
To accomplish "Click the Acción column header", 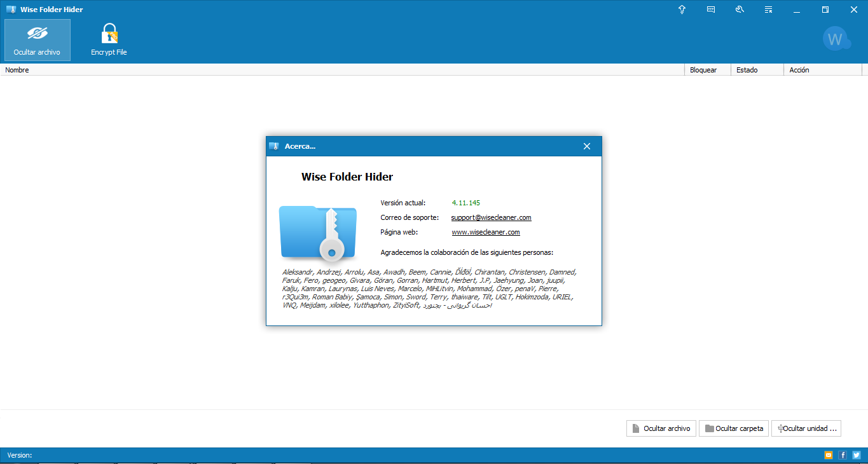I will 823,70.
